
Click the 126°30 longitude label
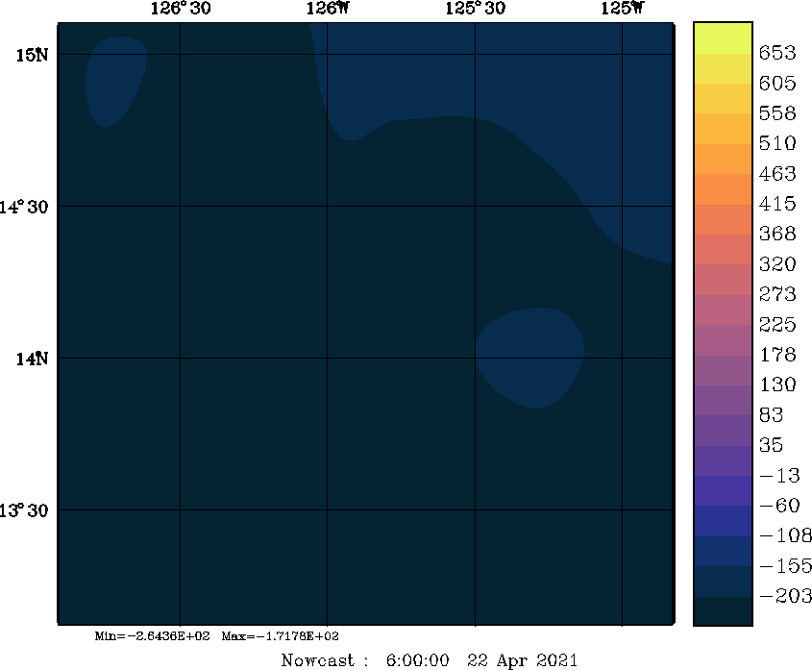181,9
